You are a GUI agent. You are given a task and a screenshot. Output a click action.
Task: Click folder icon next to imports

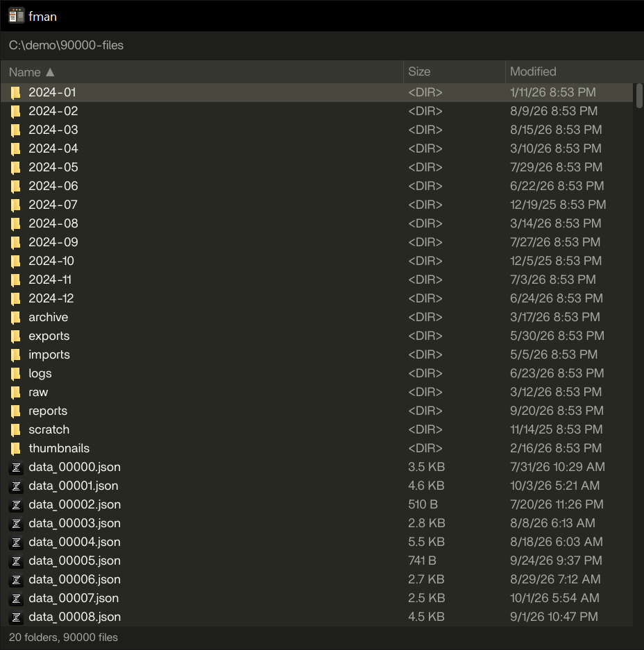pos(15,355)
